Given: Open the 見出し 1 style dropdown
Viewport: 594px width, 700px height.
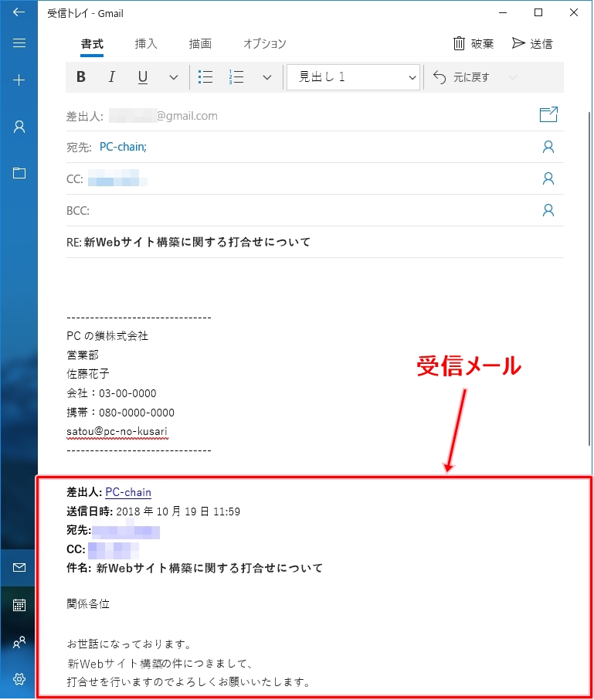Looking at the screenshot, I should pos(353,77).
